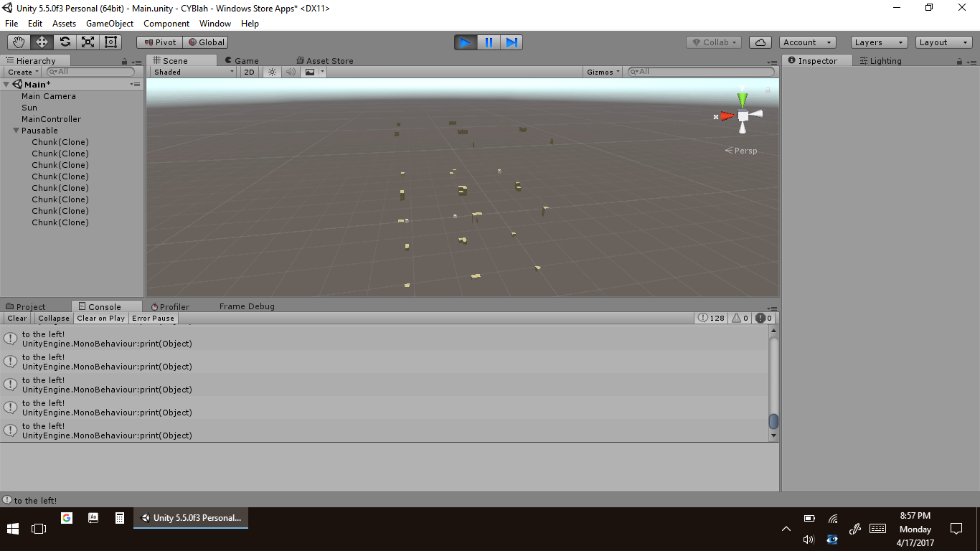Click the Step frame button
This screenshot has width=980, height=551.
(512, 42)
